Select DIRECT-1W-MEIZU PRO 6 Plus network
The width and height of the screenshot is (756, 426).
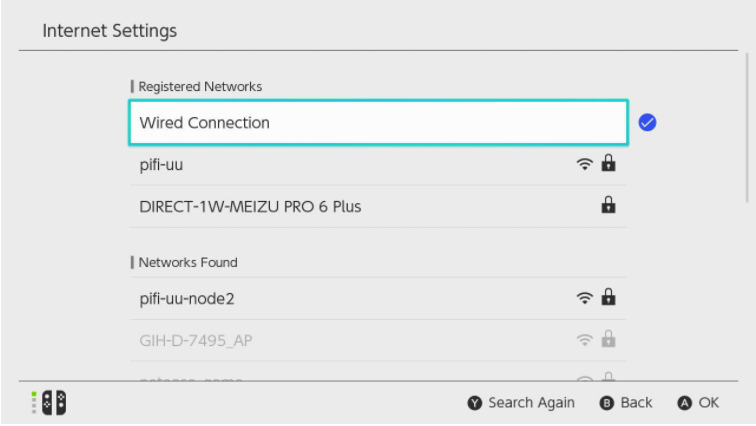click(x=378, y=207)
